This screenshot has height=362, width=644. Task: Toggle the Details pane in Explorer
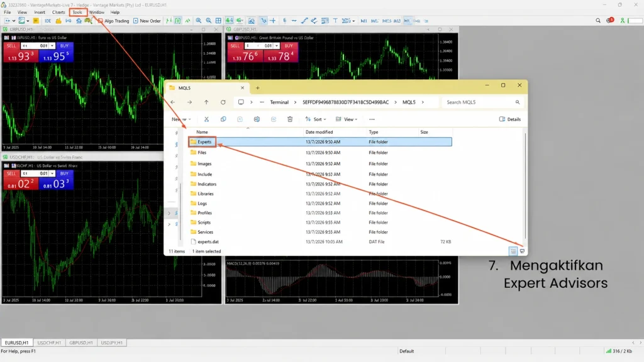tap(509, 119)
